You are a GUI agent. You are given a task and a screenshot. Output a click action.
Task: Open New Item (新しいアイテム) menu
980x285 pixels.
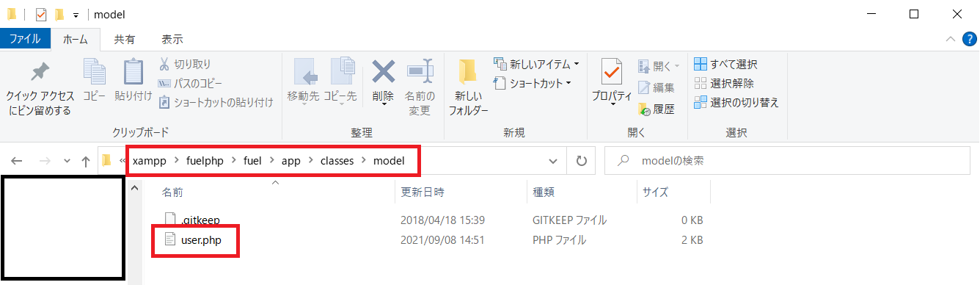coord(537,65)
